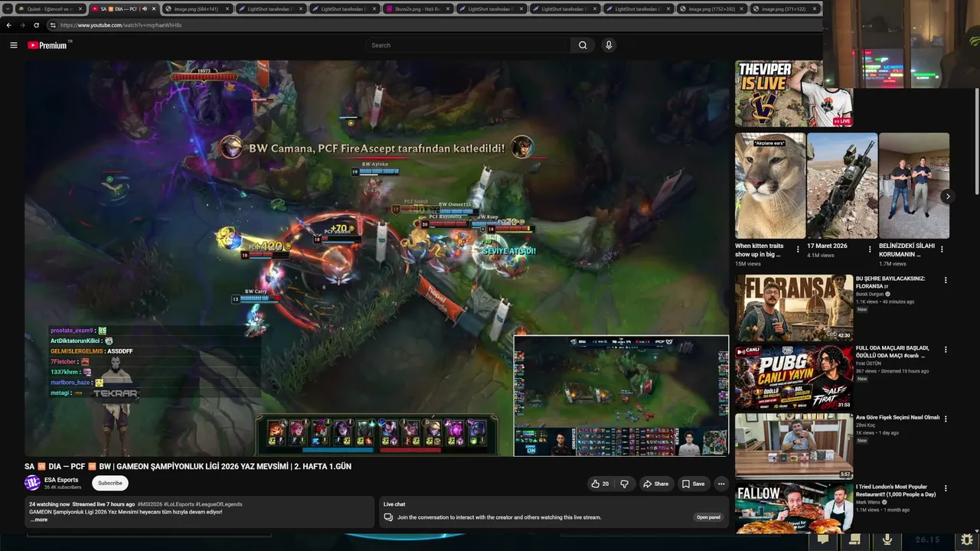
Task: Open the tab search dropdown arrow
Action: pos(7,8)
